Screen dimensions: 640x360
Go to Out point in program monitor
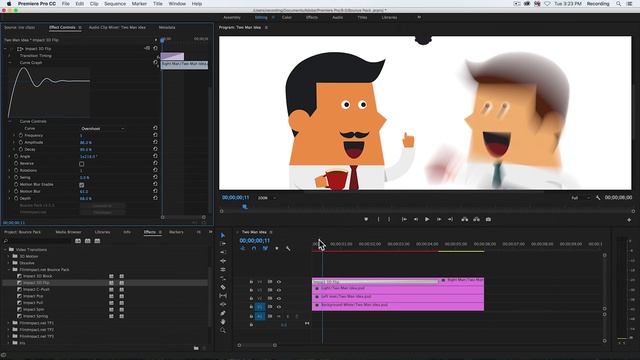pyautogui.click(x=450, y=219)
